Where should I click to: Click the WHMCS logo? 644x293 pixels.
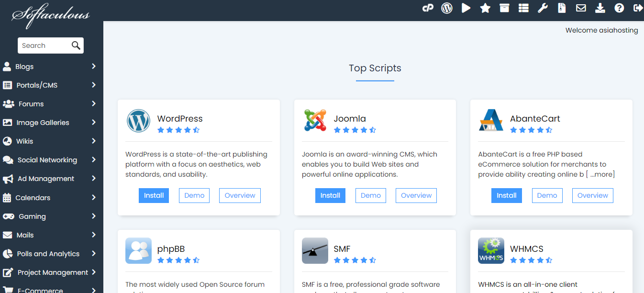coord(491,251)
